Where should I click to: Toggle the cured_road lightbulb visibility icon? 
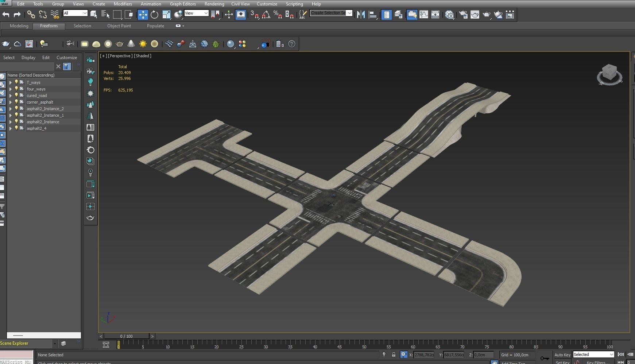[16, 96]
